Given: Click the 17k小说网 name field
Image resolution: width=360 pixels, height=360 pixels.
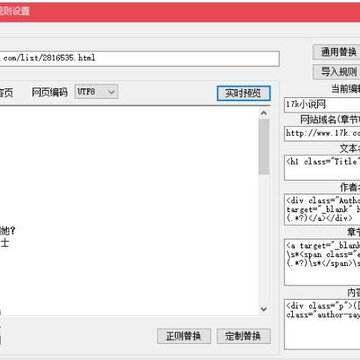Looking at the screenshot, I should [x=322, y=105].
